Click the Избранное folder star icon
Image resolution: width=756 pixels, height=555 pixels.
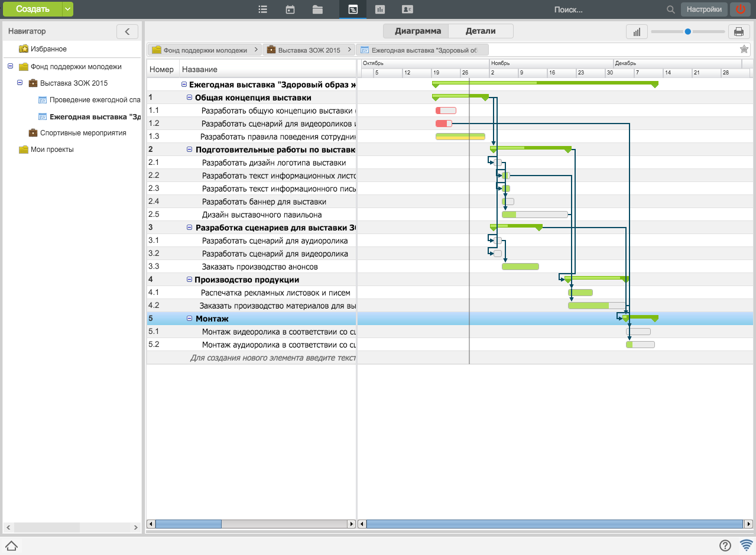[x=24, y=49]
